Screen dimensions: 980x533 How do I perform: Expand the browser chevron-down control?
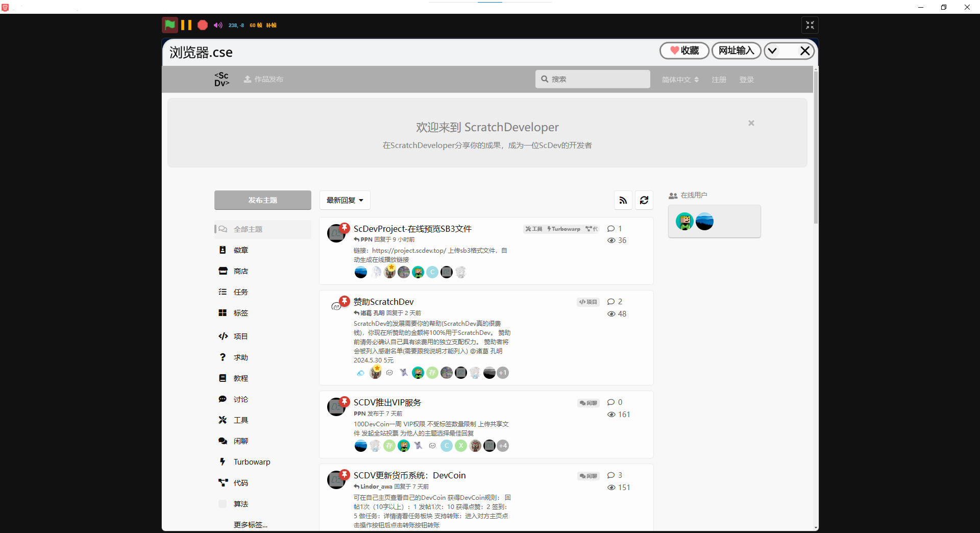(x=772, y=51)
